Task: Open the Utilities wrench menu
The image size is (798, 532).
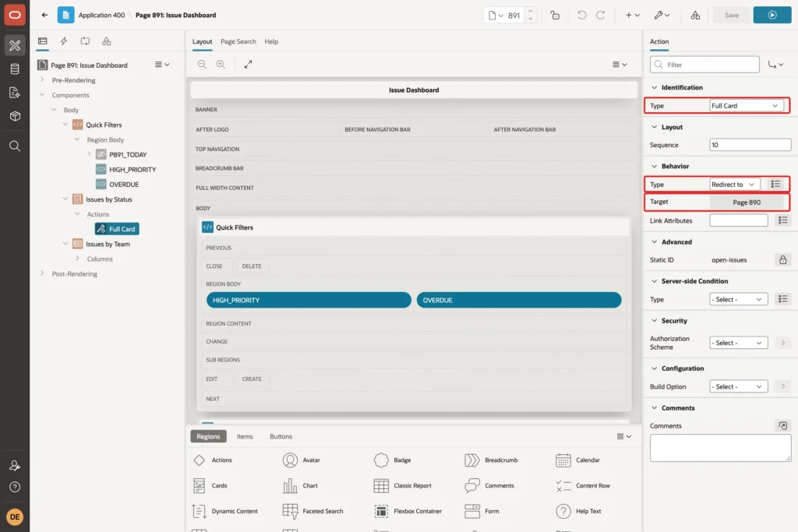Action: click(662, 16)
